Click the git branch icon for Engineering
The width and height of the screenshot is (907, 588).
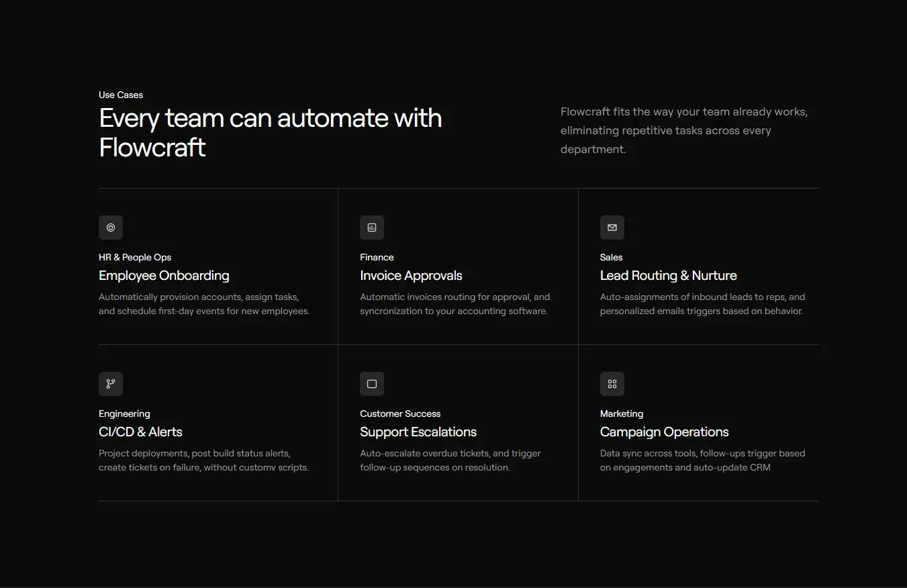[x=110, y=383]
